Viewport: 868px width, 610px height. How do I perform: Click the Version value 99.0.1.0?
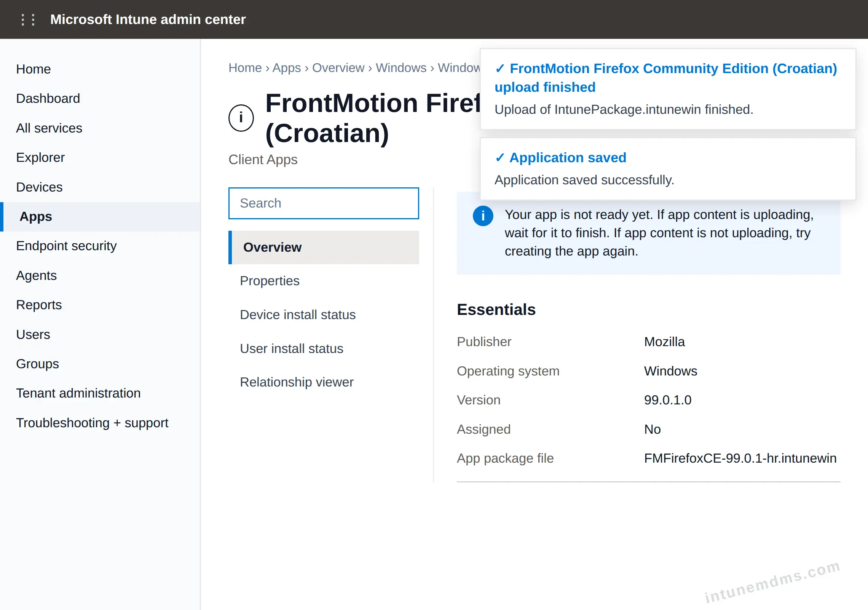[668, 400]
